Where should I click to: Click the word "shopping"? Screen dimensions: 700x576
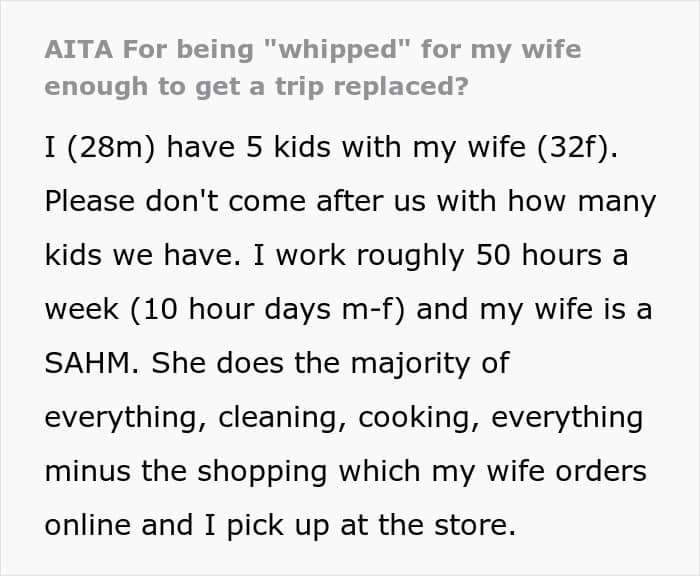[262, 472]
